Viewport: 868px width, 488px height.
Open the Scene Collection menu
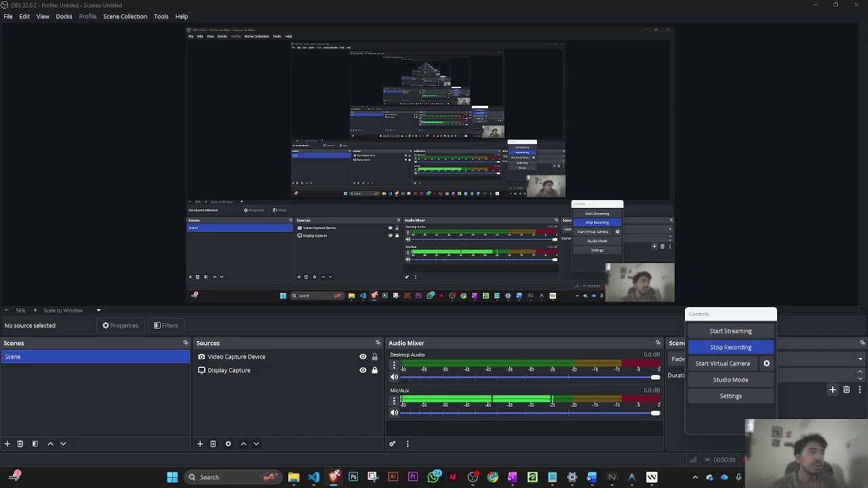pos(125,16)
